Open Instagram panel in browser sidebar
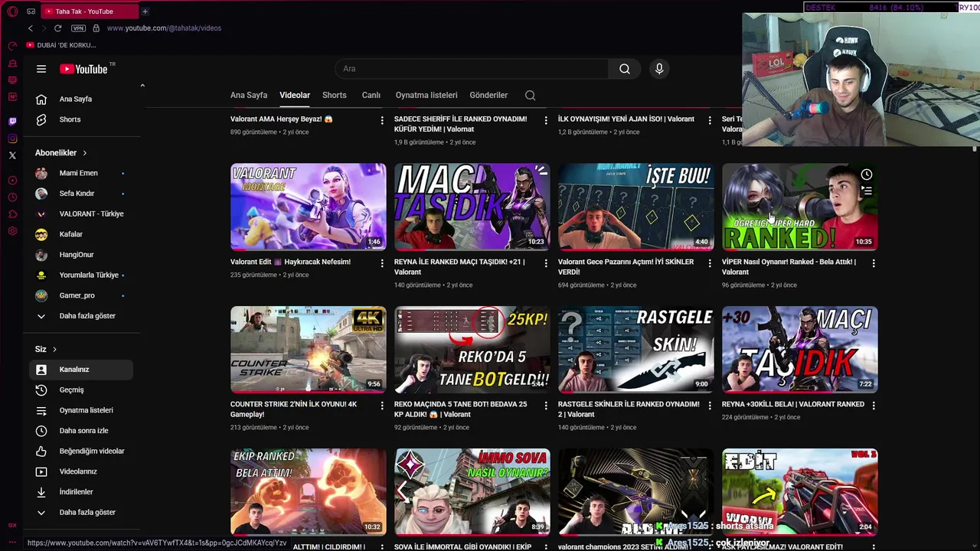 (12, 139)
